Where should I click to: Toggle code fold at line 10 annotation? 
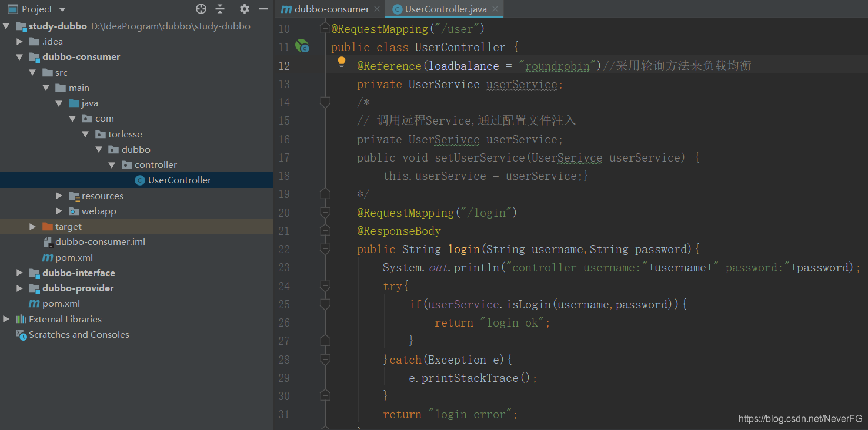click(325, 28)
